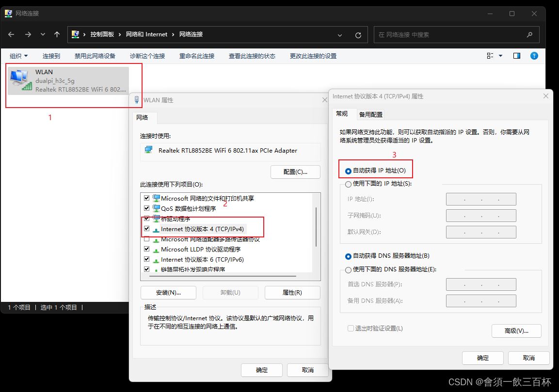
Task: Expand the address bar history dropdown
Action: 340,35
